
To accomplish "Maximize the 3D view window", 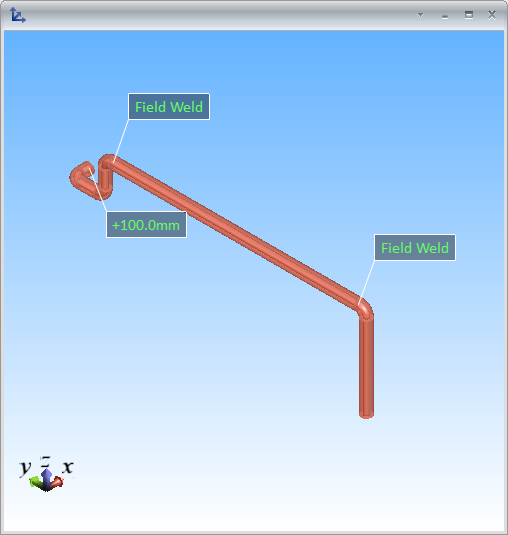I will (469, 15).
